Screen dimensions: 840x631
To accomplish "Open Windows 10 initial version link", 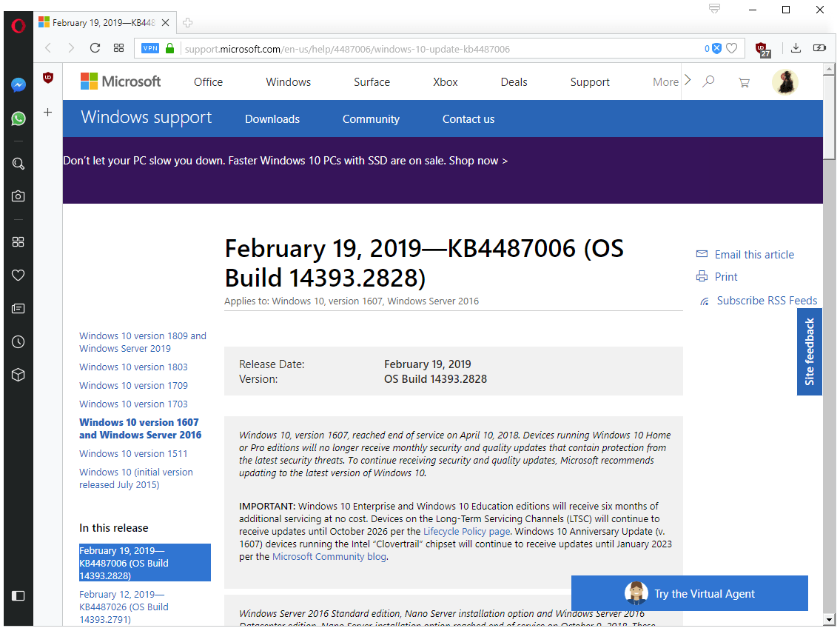I will (x=136, y=478).
